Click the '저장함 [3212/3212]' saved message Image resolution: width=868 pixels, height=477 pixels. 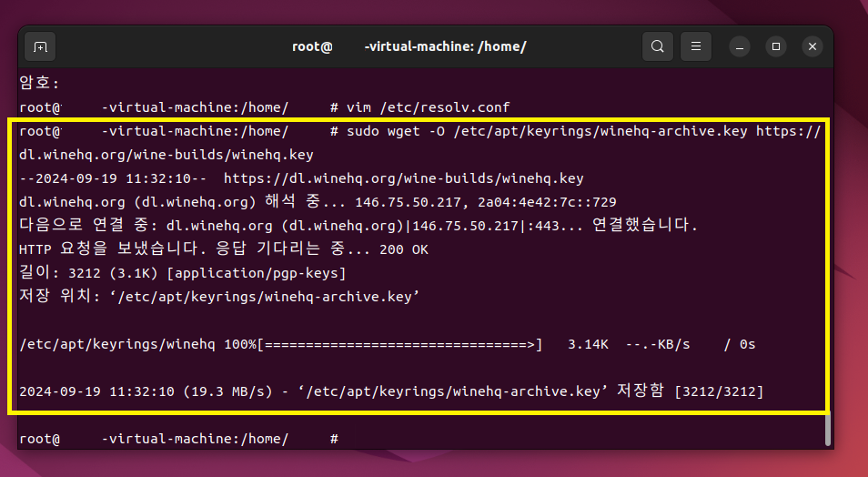(691, 391)
